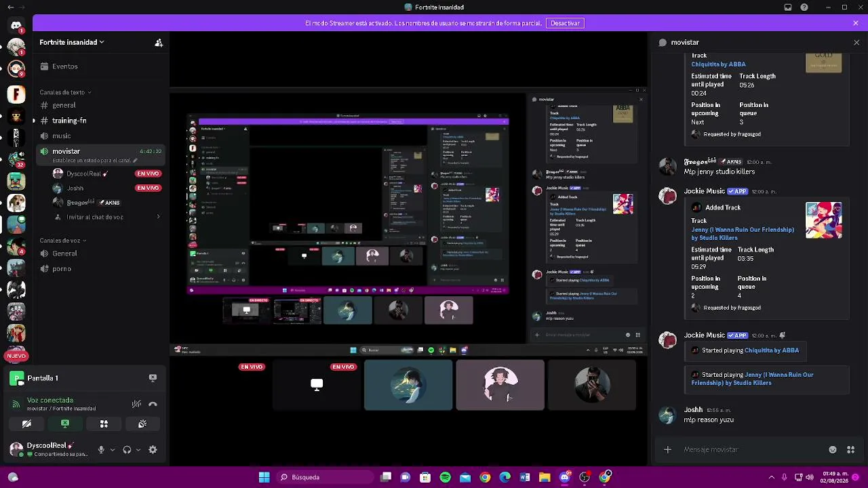
Task: Toggle camera on or off
Action: pos(26,424)
